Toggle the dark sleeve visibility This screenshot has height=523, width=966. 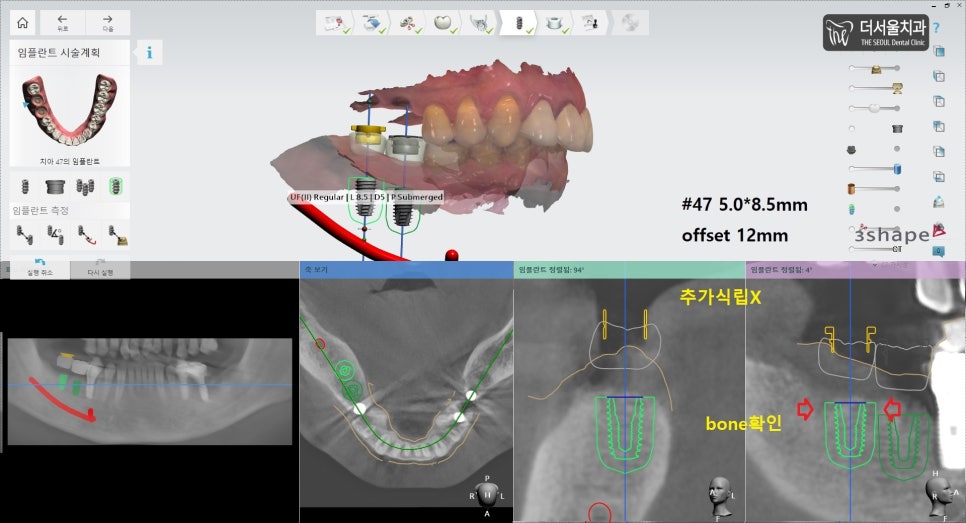(x=897, y=128)
